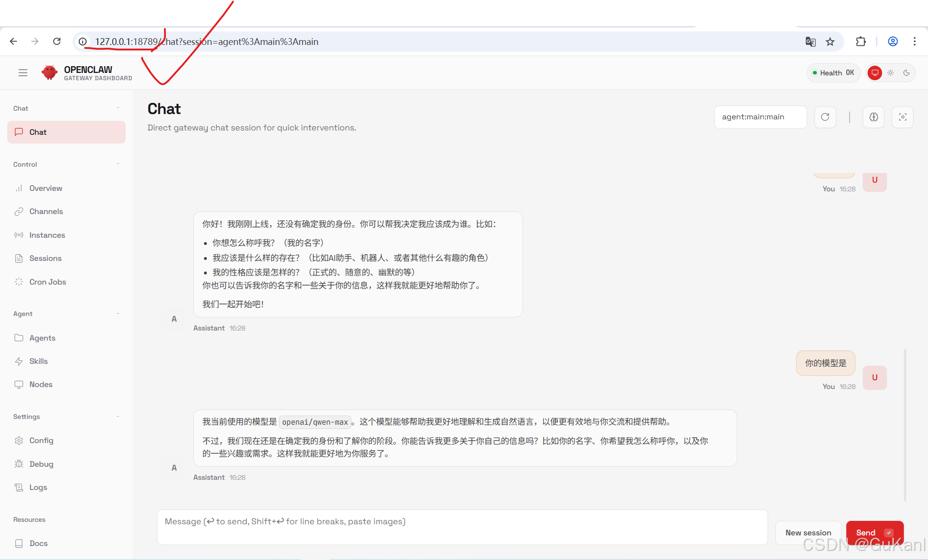Screen dimensions: 928x560
Task: Refresh chat with the reload icon
Action: pyautogui.click(x=825, y=117)
